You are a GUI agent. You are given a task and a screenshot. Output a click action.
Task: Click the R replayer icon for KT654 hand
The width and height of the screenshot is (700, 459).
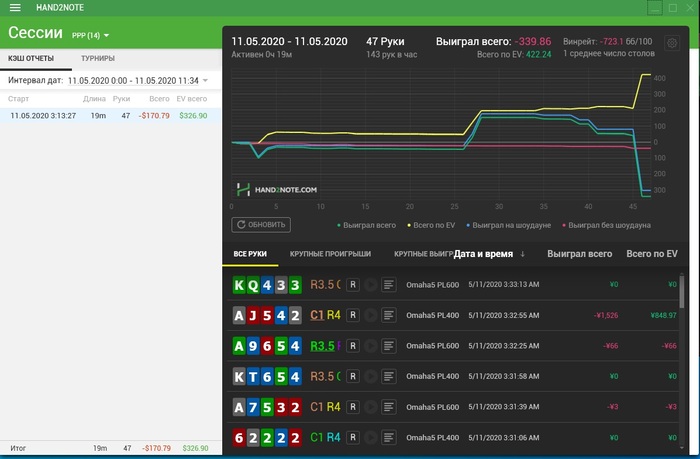(353, 376)
